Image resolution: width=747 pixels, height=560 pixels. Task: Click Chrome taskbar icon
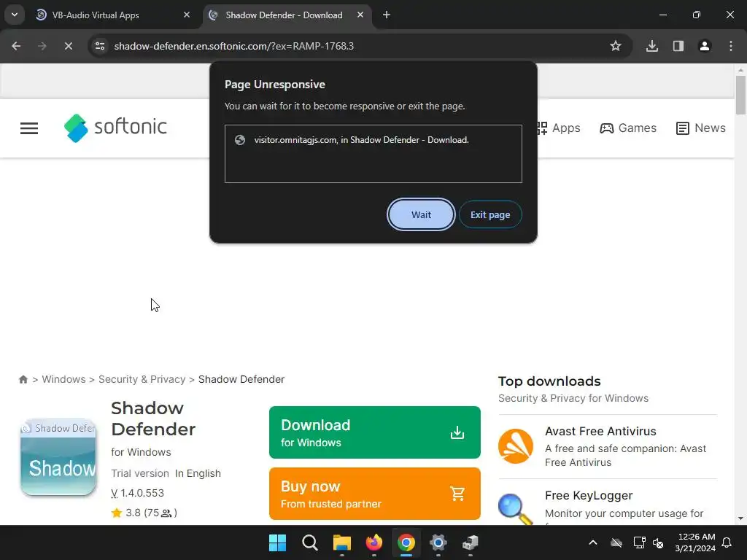[x=406, y=542]
